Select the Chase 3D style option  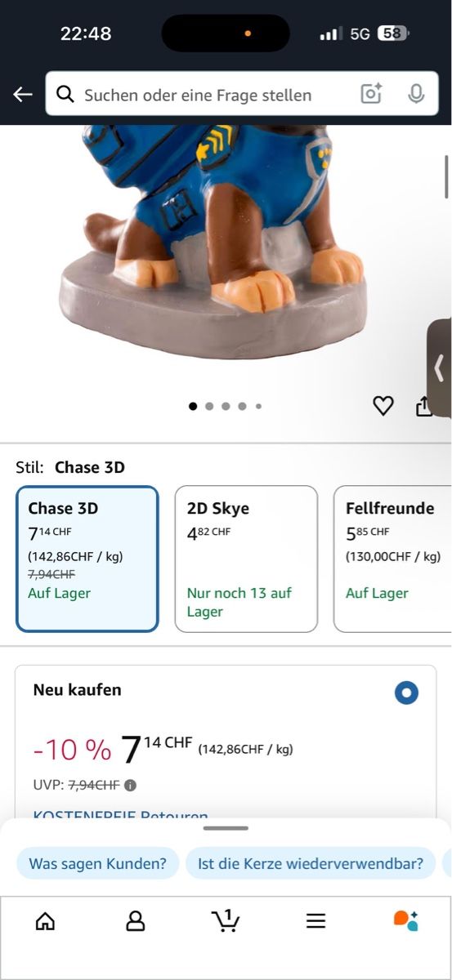tap(87, 559)
